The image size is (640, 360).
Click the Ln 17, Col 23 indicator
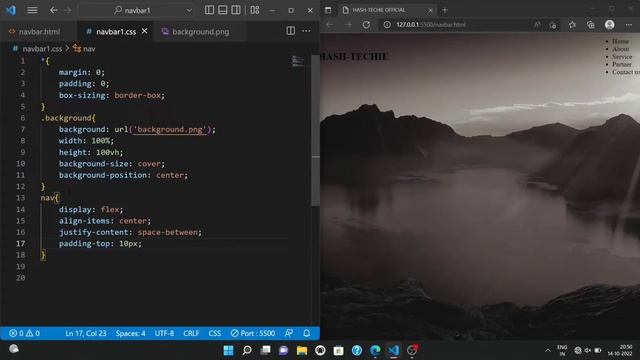86,333
